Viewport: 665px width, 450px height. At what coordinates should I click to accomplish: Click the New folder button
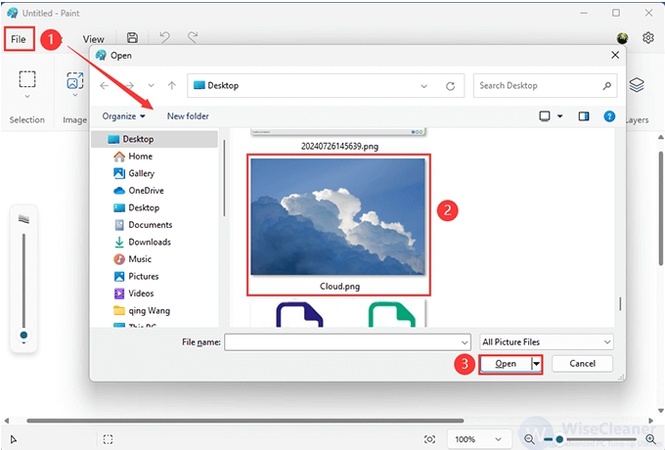[188, 116]
